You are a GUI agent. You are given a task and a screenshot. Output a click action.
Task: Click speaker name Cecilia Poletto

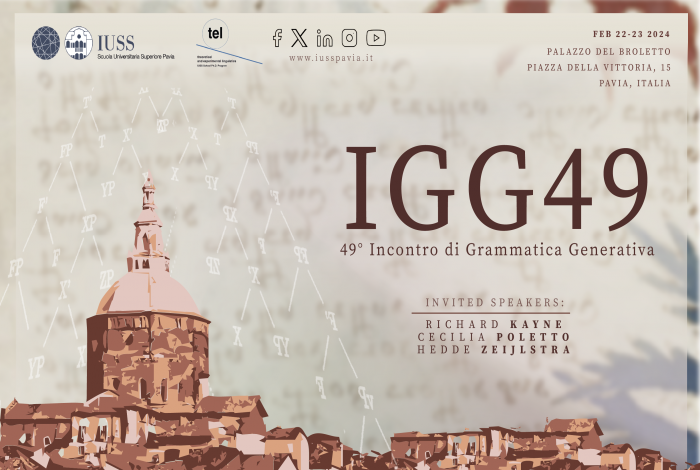[494, 337]
